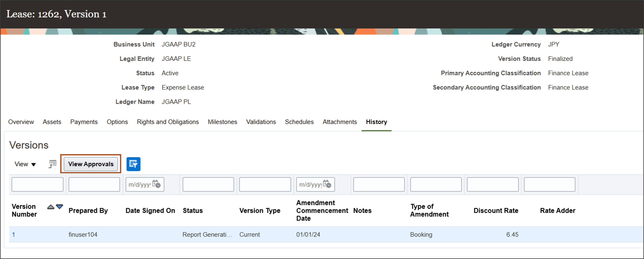
Task: Open the Validations tab
Action: 261,122
